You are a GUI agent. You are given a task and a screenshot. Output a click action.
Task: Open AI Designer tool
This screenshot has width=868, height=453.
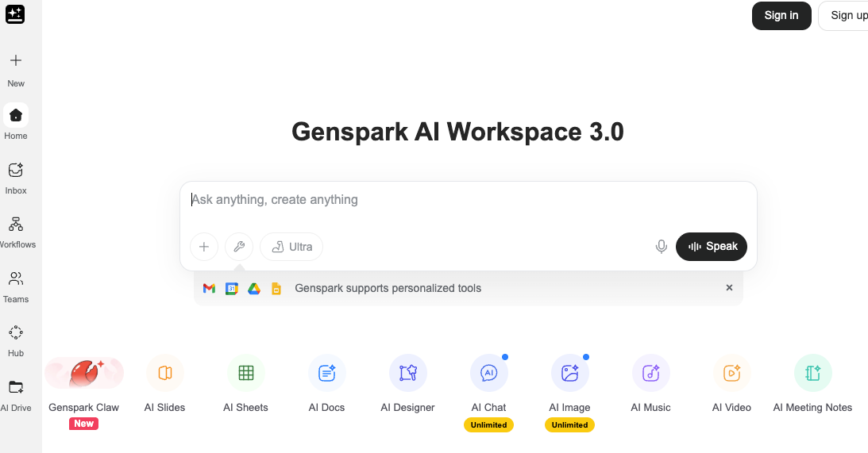click(x=407, y=384)
